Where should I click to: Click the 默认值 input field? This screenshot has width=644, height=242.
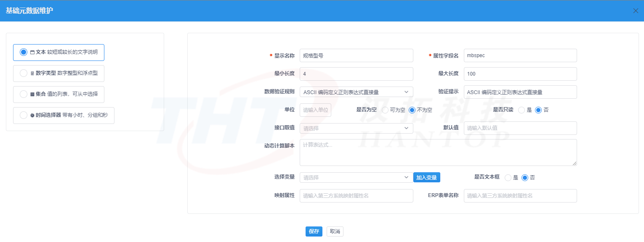pos(520,128)
